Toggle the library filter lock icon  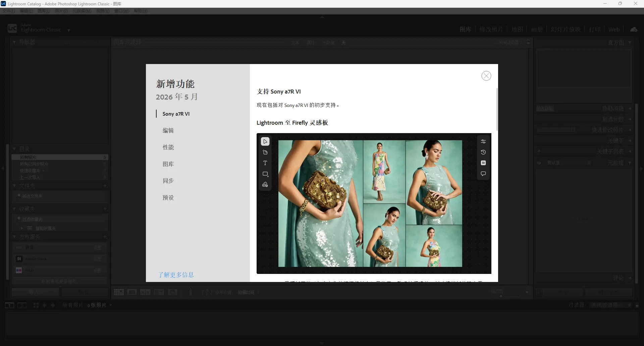coord(528,42)
